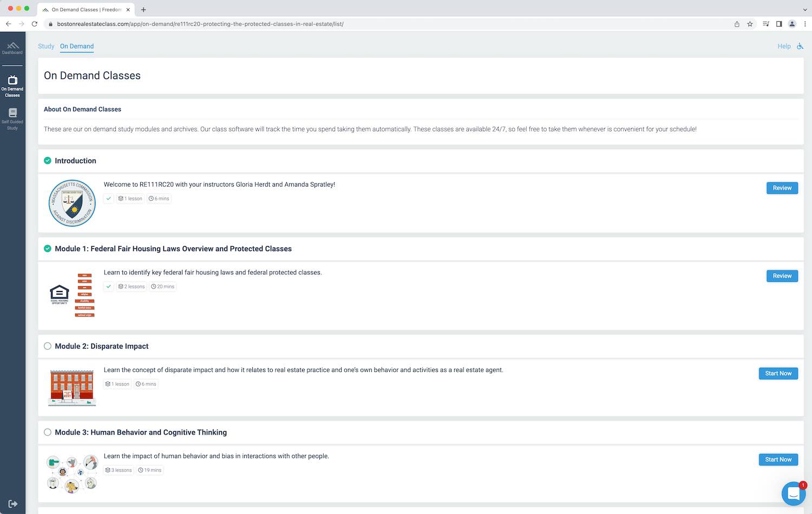This screenshot has width=812, height=514.
Task: Switch to the Study tab
Action: (46, 47)
